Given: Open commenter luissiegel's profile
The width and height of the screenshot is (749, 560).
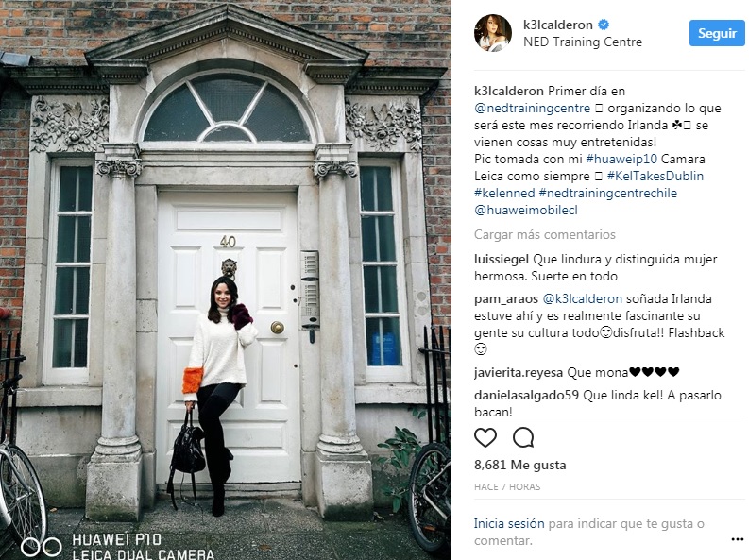Looking at the screenshot, I should tap(502, 260).
